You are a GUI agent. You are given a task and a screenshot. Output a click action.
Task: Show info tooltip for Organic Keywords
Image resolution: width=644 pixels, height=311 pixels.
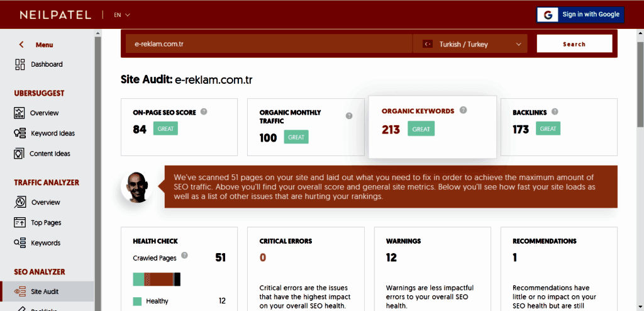pyautogui.click(x=463, y=110)
